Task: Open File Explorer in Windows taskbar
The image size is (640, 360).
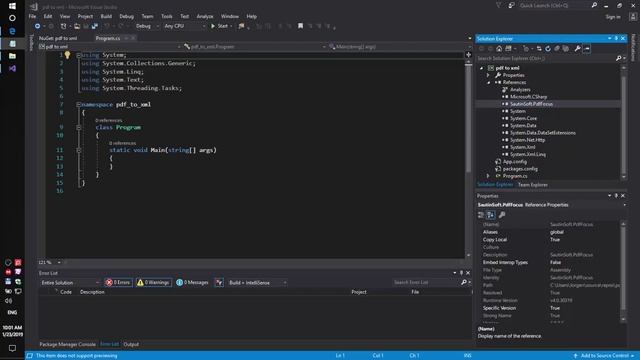Action: pyautogui.click(x=12, y=56)
